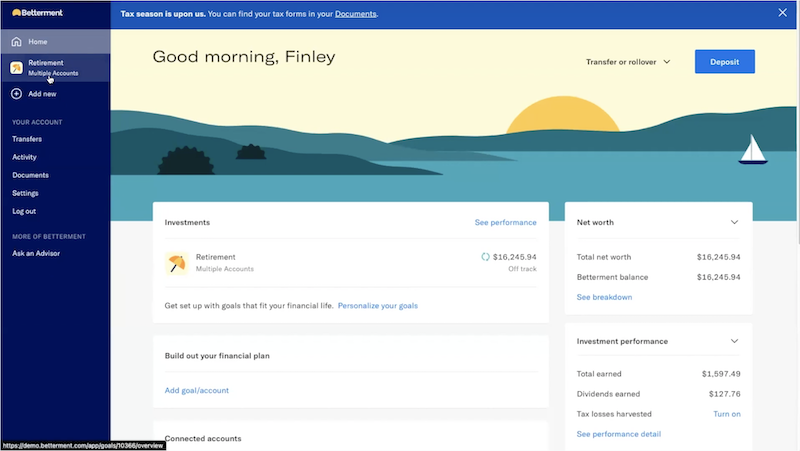This screenshot has width=800, height=451.
Task: Click the off-track status circle icon
Action: tap(485, 257)
